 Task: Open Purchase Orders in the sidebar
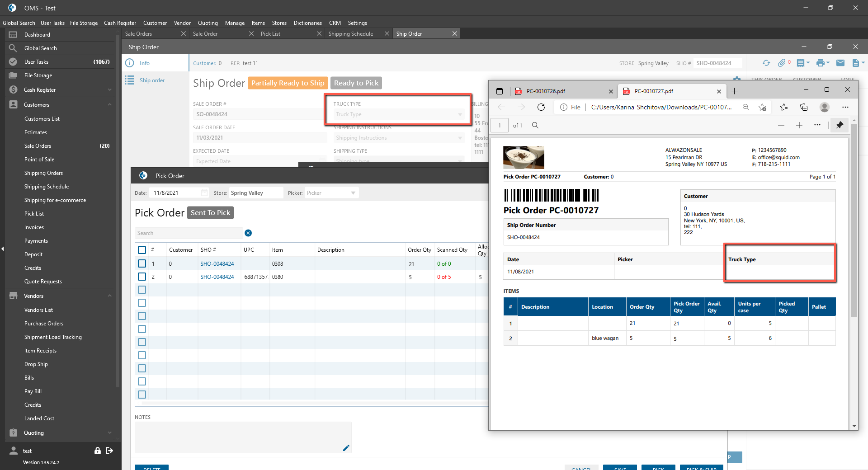(44, 324)
